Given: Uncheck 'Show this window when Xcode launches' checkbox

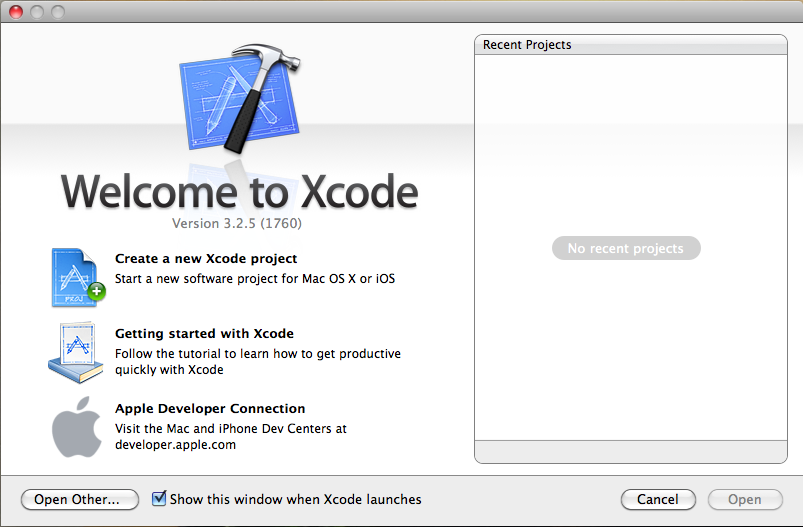Looking at the screenshot, I should (x=159, y=499).
